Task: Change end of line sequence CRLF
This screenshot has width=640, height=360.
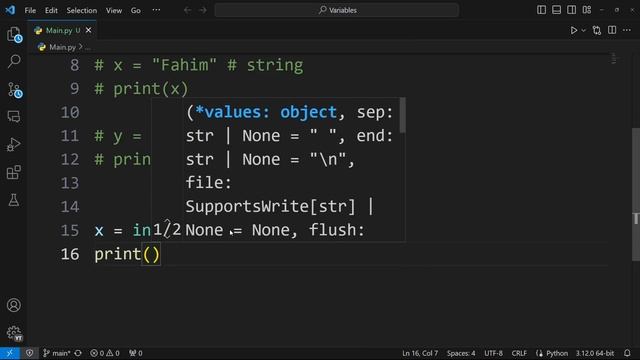Action: 519,353
